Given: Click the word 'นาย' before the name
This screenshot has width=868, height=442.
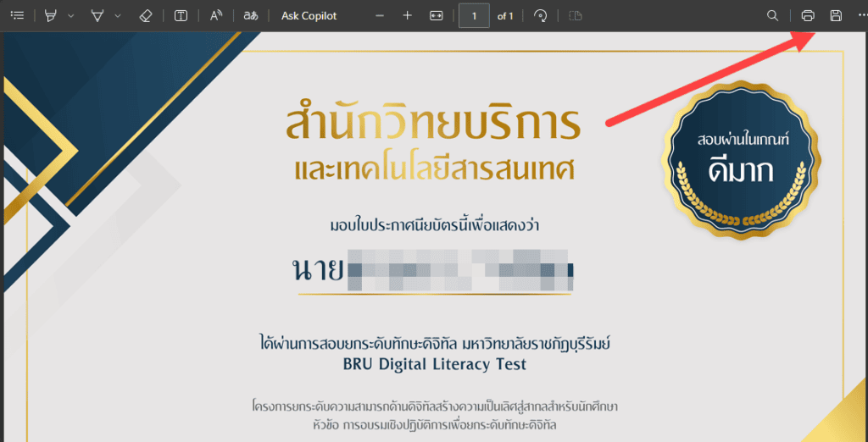Looking at the screenshot, I should 318,270.
